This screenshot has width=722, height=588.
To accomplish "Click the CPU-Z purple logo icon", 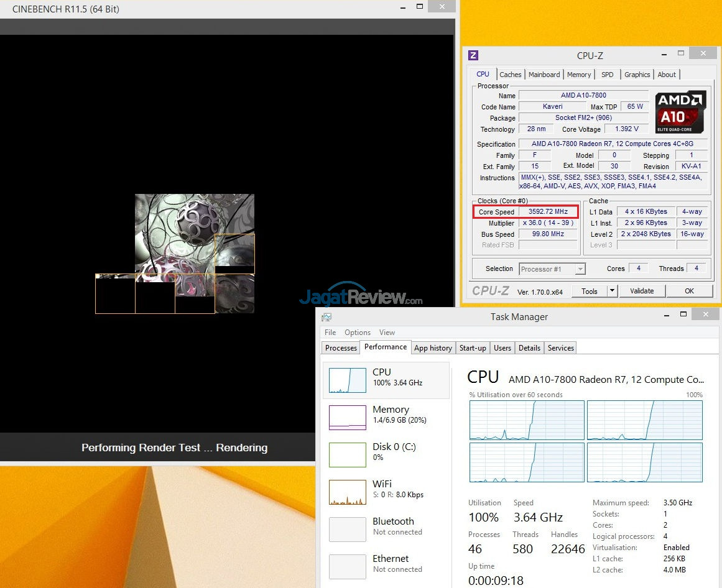I will pyautogui.click(x=473, y=55).
